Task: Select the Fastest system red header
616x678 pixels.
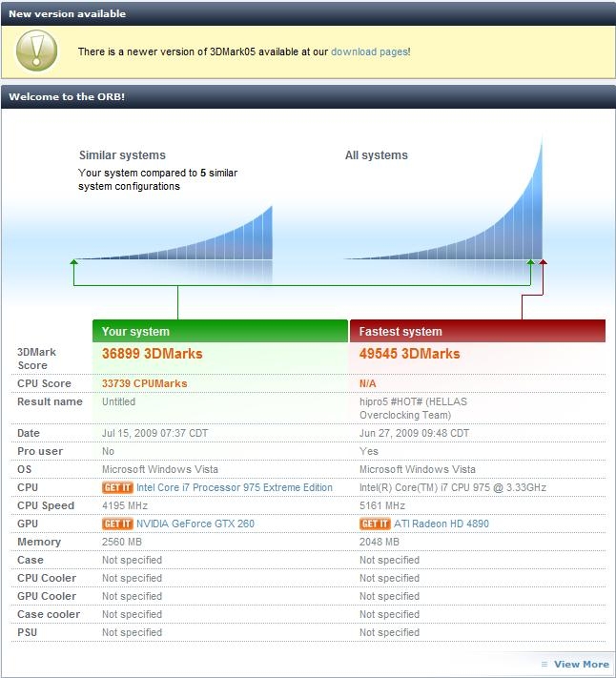Action: coord(478,331)
